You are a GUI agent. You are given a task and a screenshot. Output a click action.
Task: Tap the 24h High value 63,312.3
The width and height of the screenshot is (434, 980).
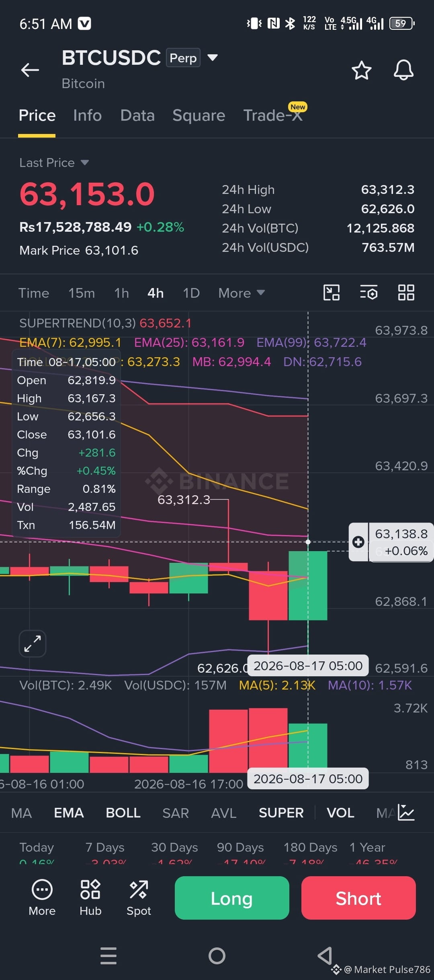387,189
